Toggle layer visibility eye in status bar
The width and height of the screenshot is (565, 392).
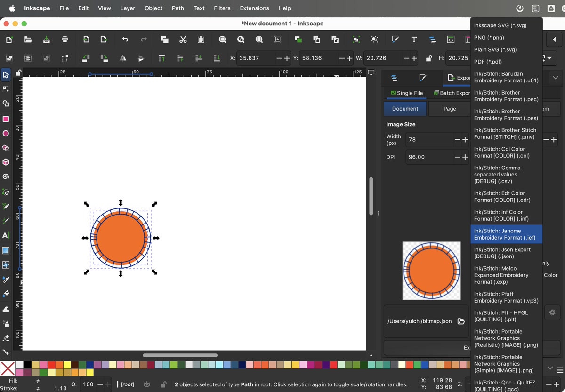(x=147, y=384)
